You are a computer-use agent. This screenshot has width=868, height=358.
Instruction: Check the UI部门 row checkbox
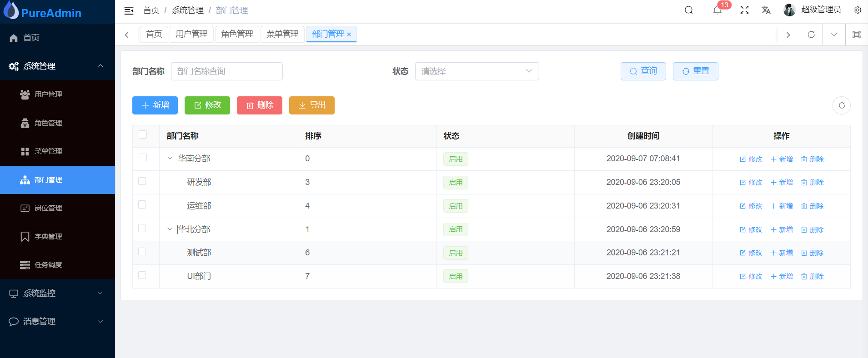click(142, 275)
